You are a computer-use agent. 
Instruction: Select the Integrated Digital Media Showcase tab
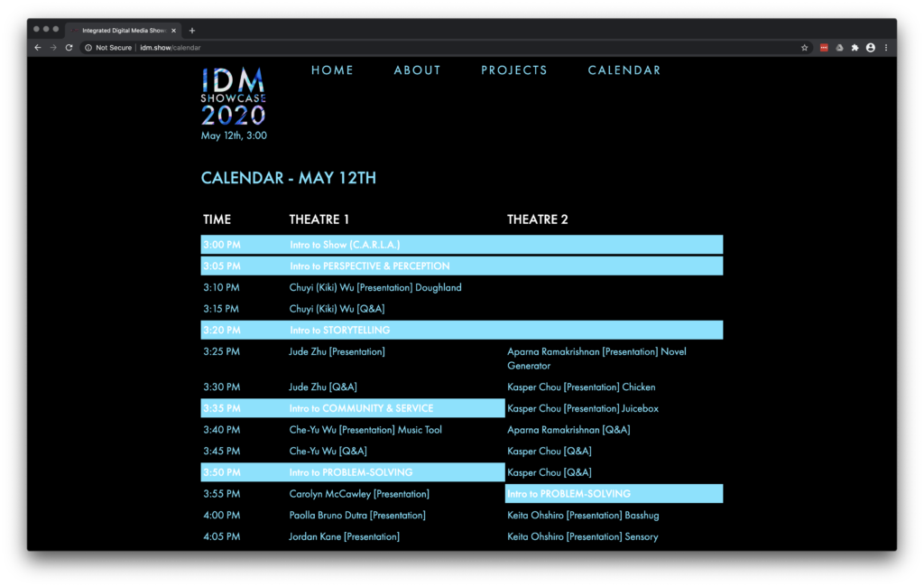[122, 30]
